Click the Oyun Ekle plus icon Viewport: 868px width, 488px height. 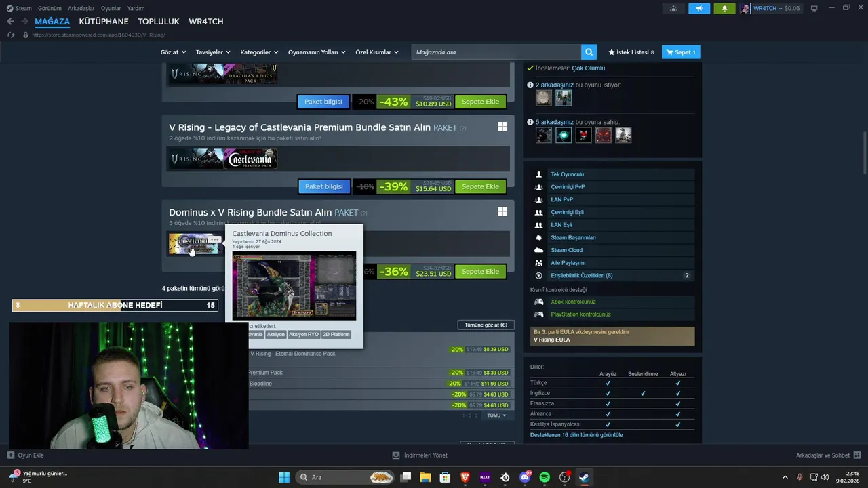(11, 455)
